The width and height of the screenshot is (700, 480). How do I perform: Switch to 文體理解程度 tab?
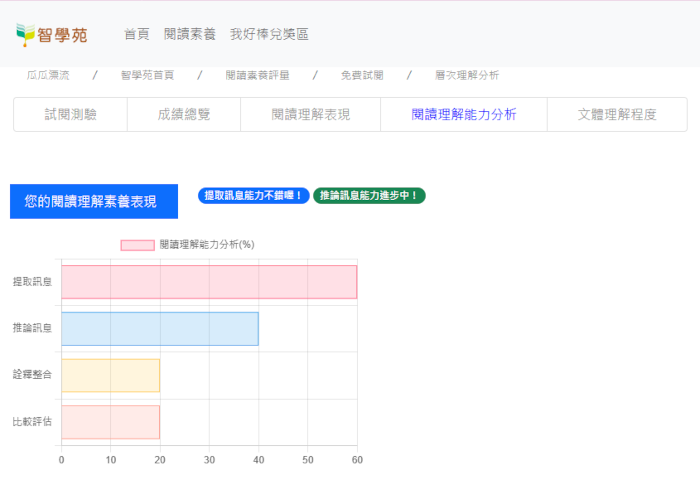(617, 115)
